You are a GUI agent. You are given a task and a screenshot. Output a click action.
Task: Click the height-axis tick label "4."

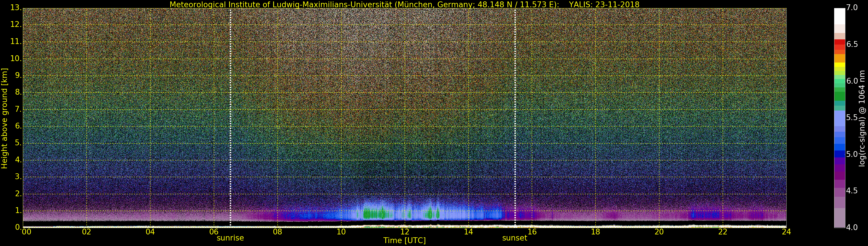click(x=18, y=160)
